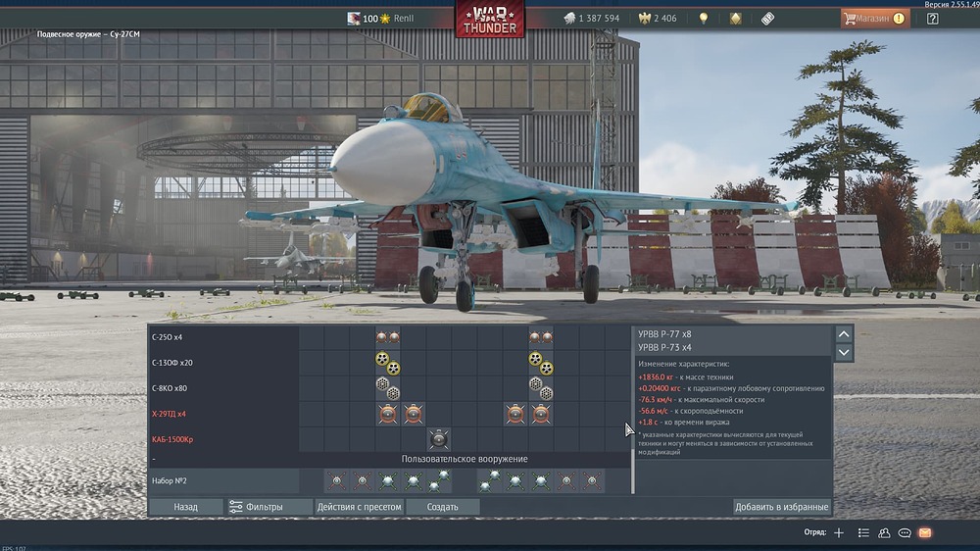Open the Магазин shop
Viewport: 980px width, 551px height.
[874, 19]
